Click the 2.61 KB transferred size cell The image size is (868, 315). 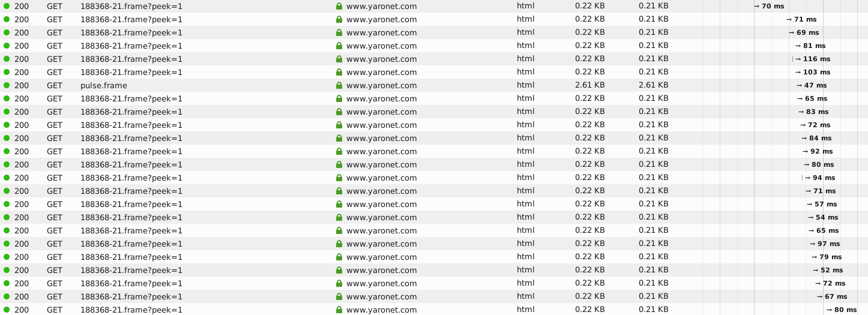(589, 85)
